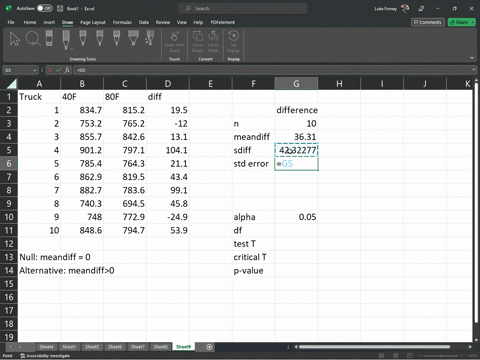The width and height of the screenshot is (480, 360).
Task: Activate the Lasso Select tool
Action: pyautogui.click(x=33, y=39)
